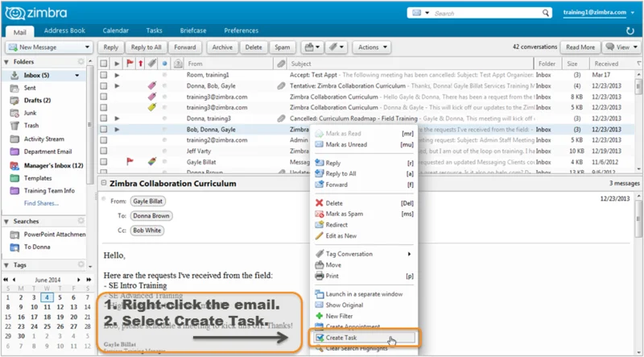The image size is (644, 357).
Task: Click the red flag on Gayle Billat's message
Action: pos(130,161)
